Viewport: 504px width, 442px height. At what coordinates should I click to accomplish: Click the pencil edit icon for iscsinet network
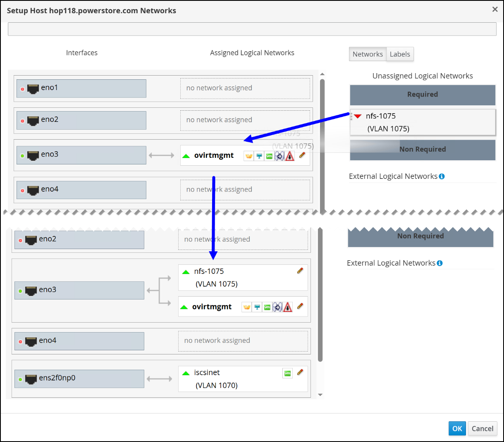coord(300,372)
